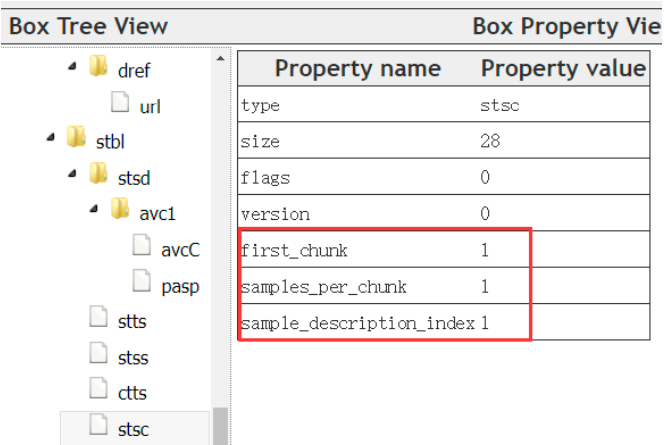
Task: Click the tree view scrollbar thumb
Action: (220, 426)
